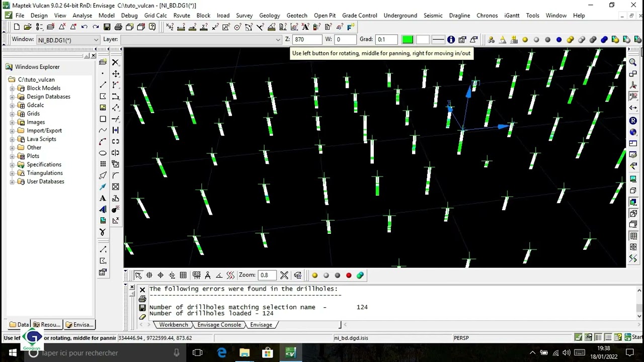This screenshot has height=362, width=644.
Task: Expand the User Databases tree node
Action: 12,182
